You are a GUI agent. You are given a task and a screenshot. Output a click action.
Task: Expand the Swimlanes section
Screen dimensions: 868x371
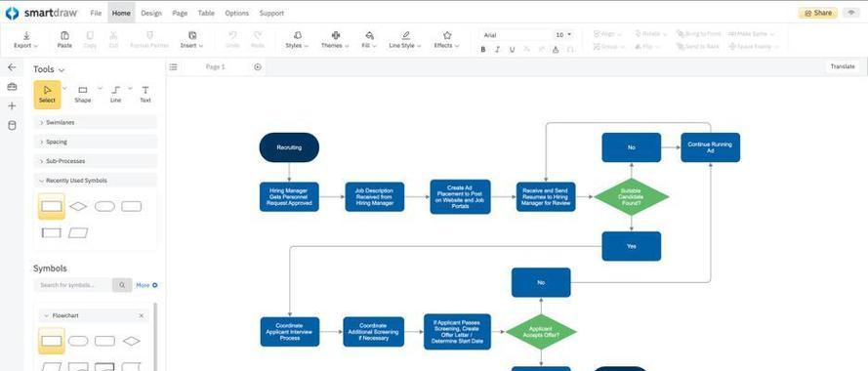point(96,122)
